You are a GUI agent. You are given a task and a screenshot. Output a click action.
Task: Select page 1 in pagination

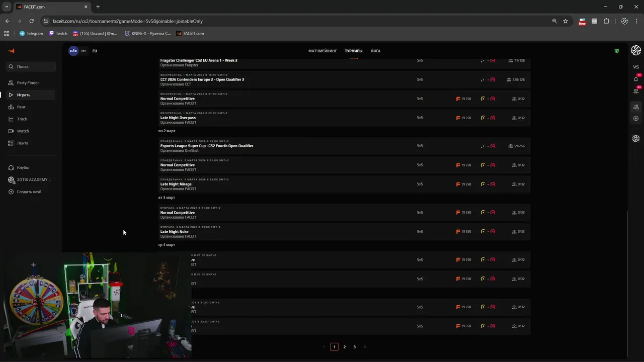(x=334, y=347)
